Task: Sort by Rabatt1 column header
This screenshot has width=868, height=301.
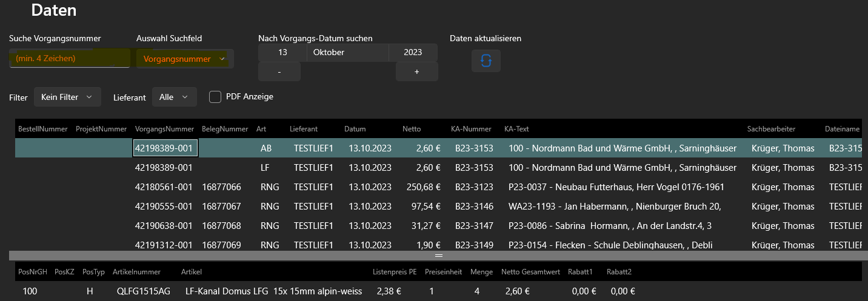Action: (x=580, y=272)
